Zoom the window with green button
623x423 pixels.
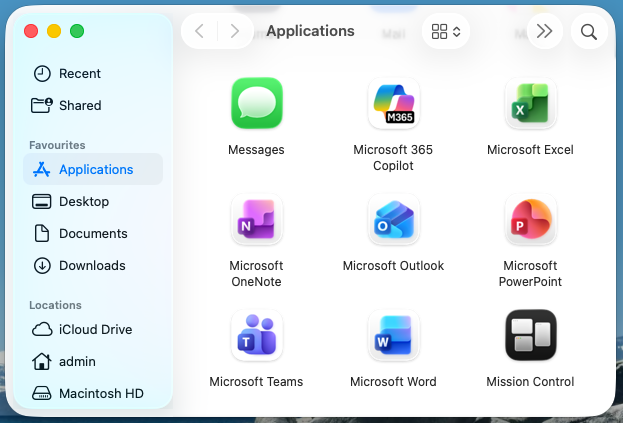[77, 31]
